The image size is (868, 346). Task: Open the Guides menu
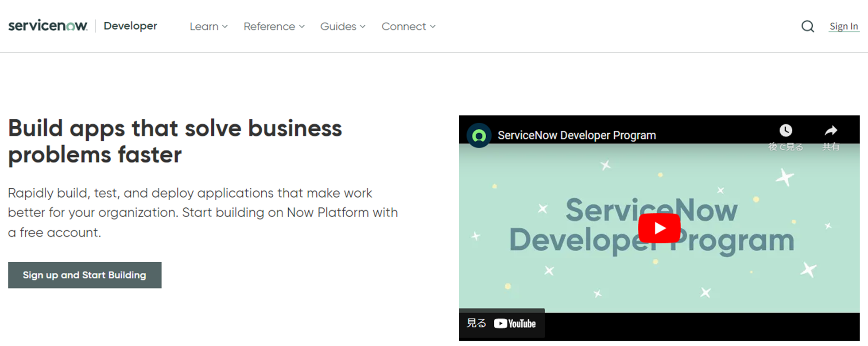[x=343, y=27]
